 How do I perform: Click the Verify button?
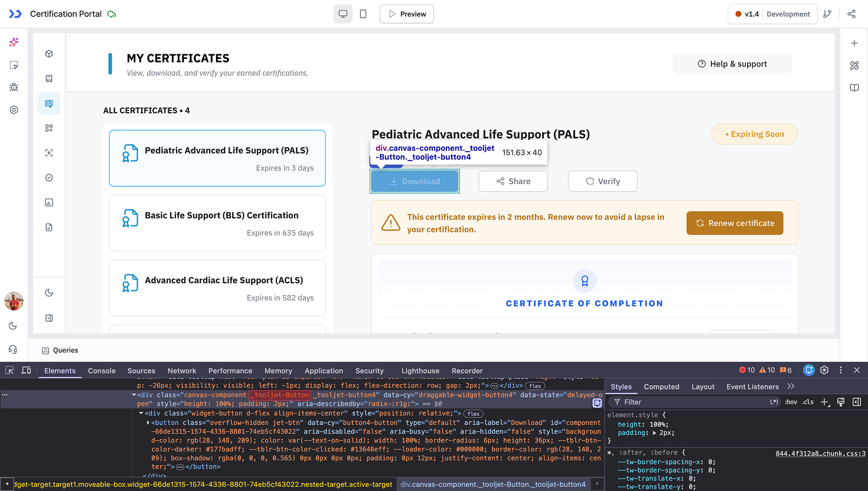click(x=602, y=181)
